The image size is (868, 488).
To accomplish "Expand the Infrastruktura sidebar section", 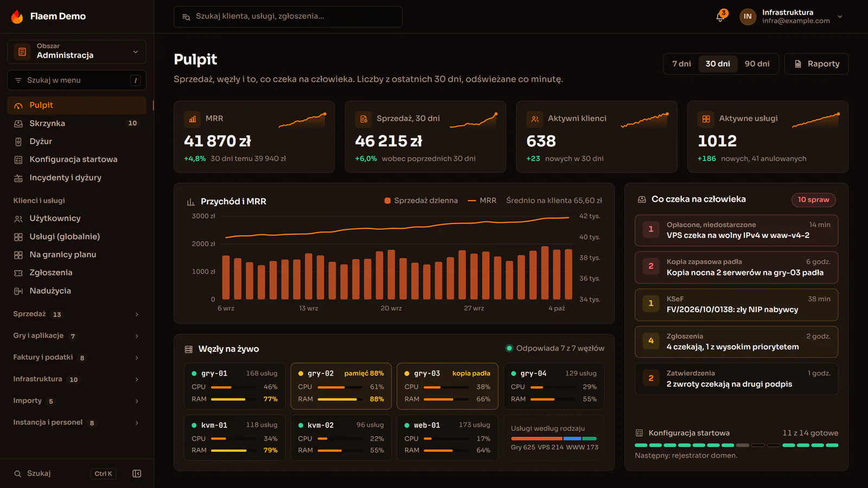I will tap(76, 380).
